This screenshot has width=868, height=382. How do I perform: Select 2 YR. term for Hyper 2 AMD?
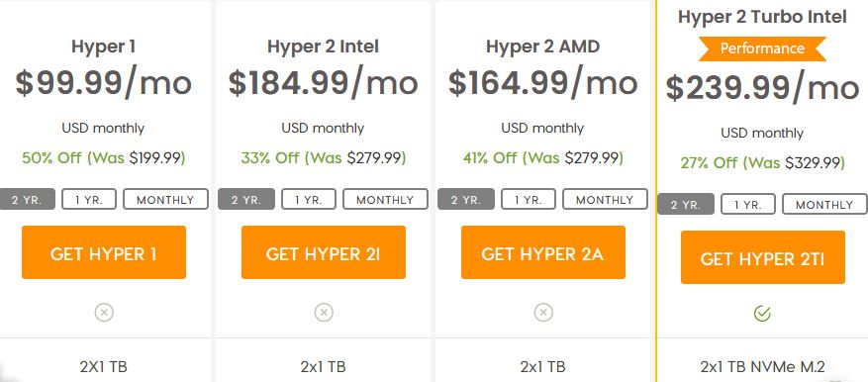pyautogui.click(x=466, y=199)
